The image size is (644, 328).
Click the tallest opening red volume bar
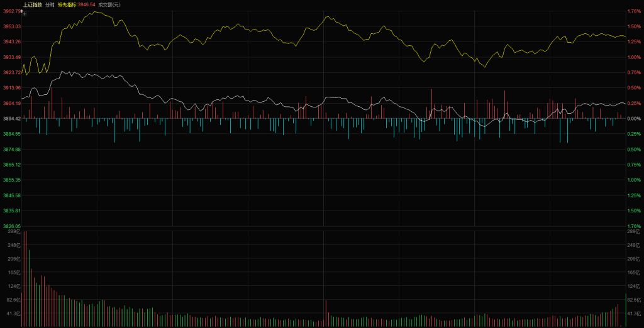tap(25, 279)
